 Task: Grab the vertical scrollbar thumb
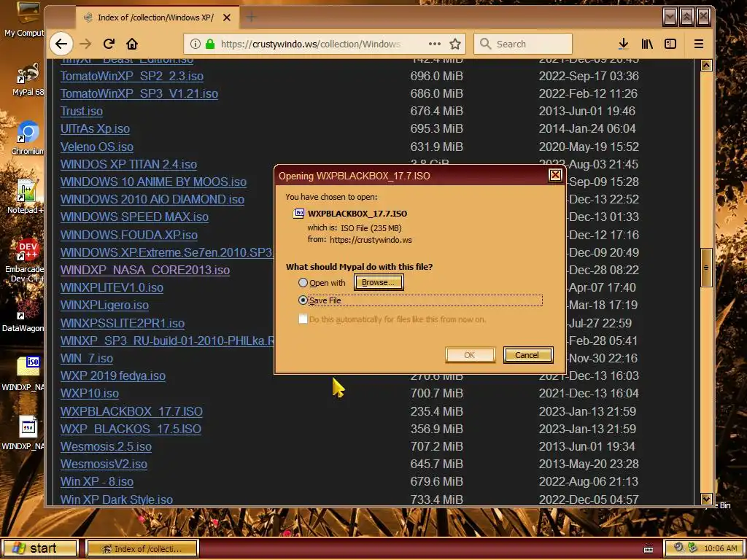[706, 268]
